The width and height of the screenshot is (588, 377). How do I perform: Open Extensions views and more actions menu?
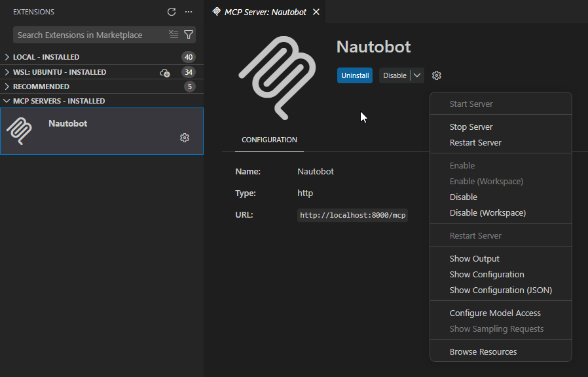189,12
